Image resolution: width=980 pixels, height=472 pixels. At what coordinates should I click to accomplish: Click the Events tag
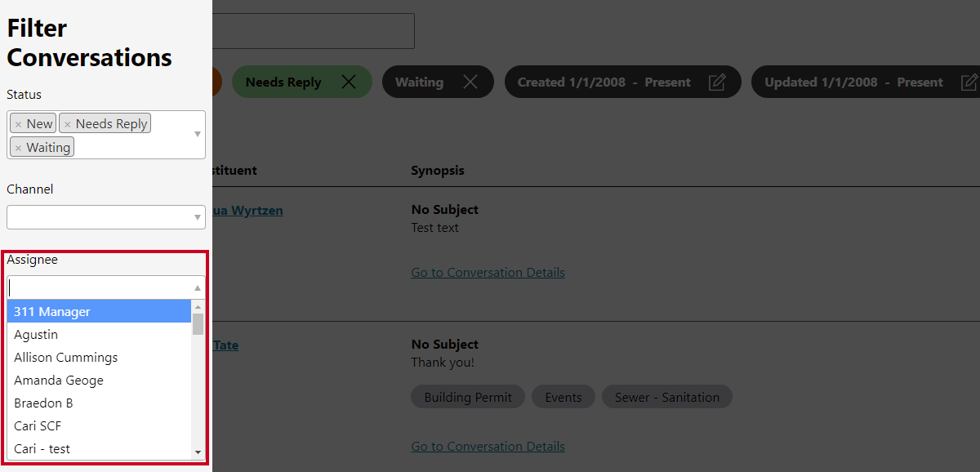pyautogui.click(x=563, y=397)
